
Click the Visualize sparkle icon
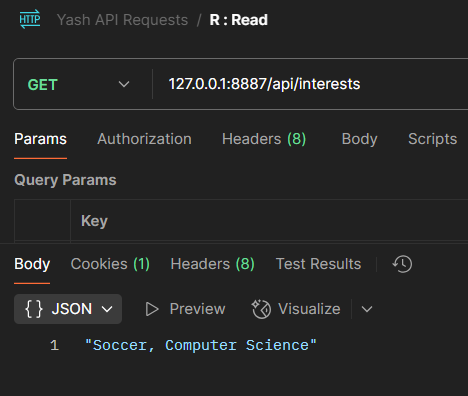261,309
